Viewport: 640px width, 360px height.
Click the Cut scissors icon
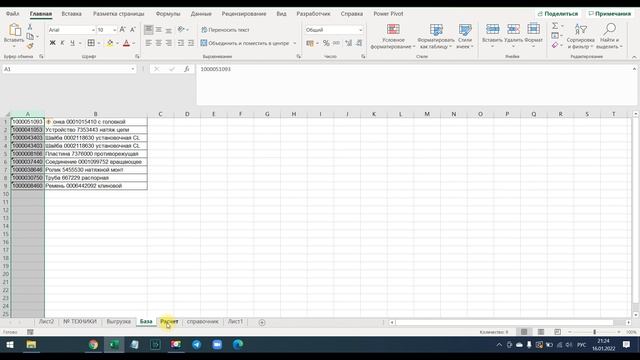(x=29, y=27)
